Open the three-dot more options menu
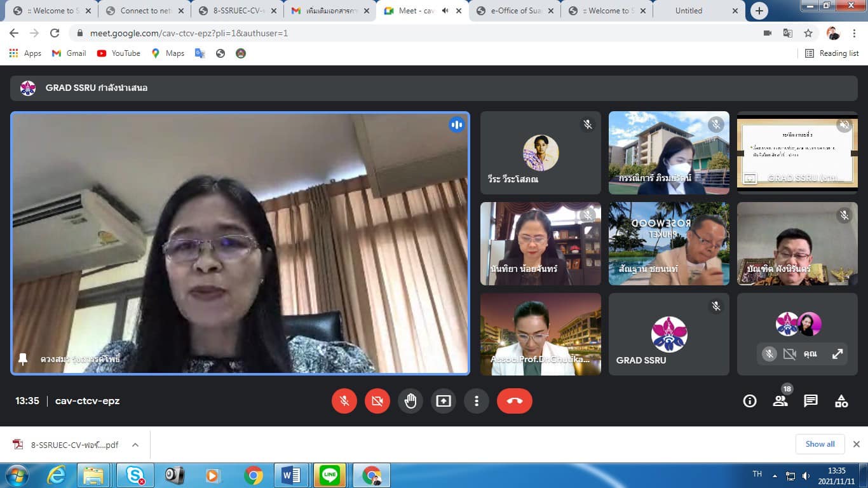The image size is (868, 488). coord(477,401)
